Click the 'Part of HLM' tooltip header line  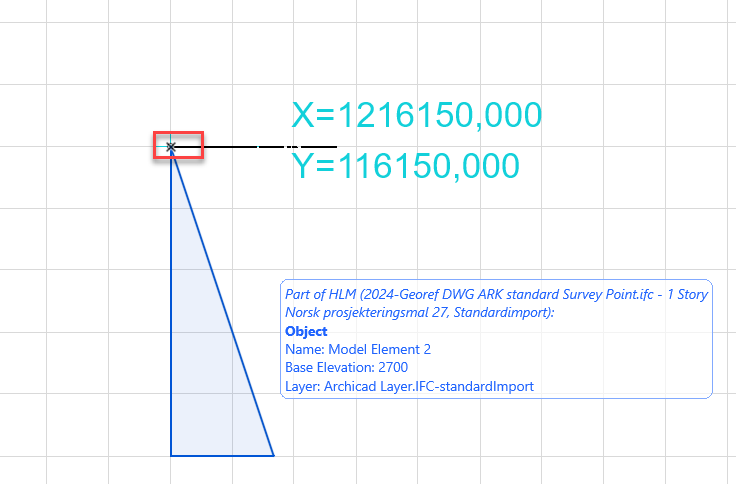[496, 294]
